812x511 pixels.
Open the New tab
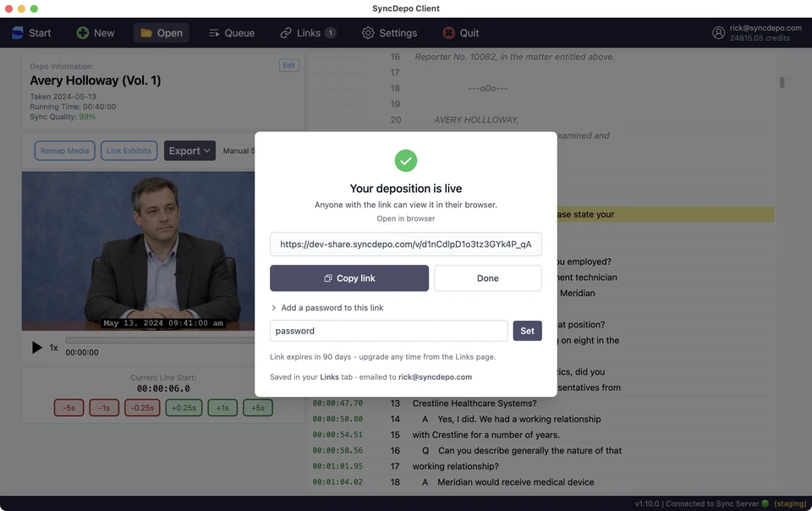click(x=96, y=33)
